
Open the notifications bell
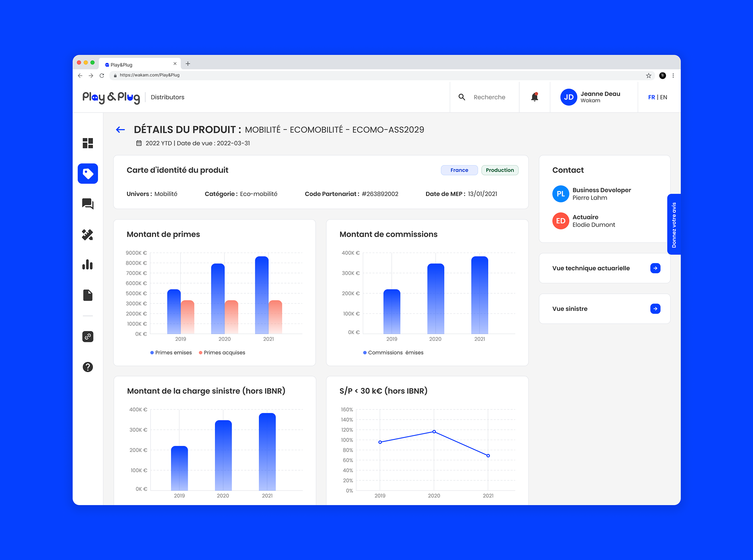[534, 97]
